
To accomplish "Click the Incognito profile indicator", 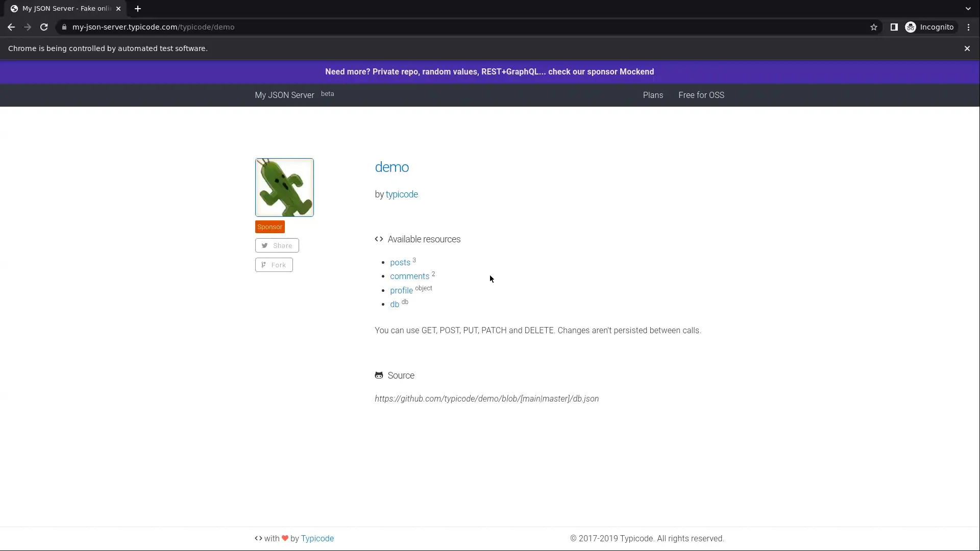I will 929,27.
